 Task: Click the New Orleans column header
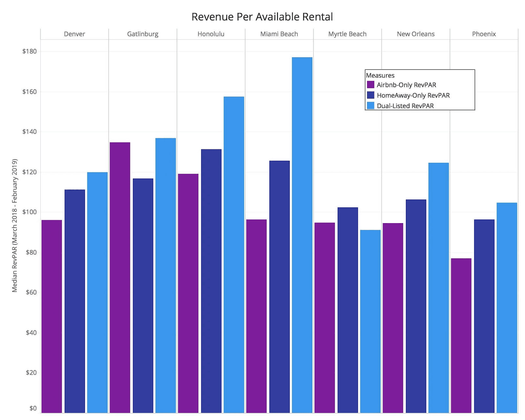[415, 34]
